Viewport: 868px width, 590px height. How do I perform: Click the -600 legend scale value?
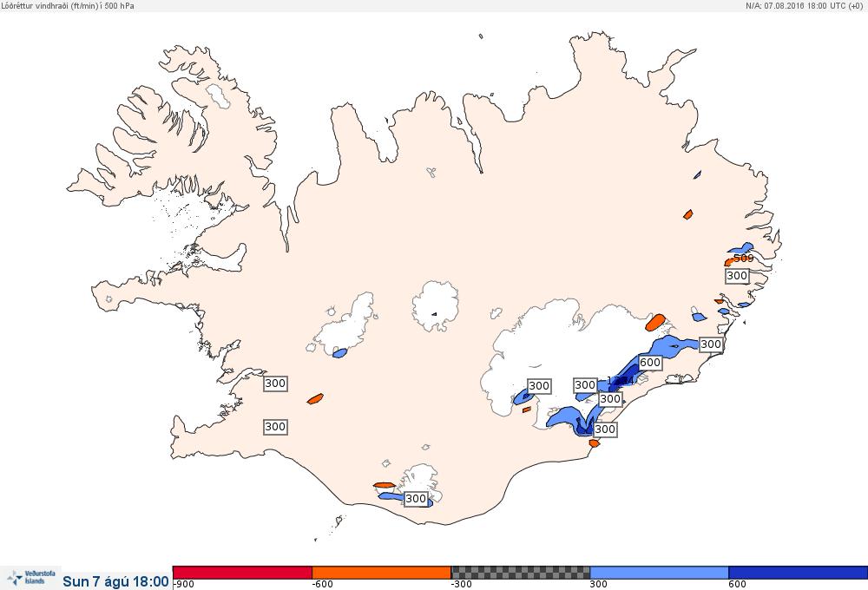click(323, 585)
